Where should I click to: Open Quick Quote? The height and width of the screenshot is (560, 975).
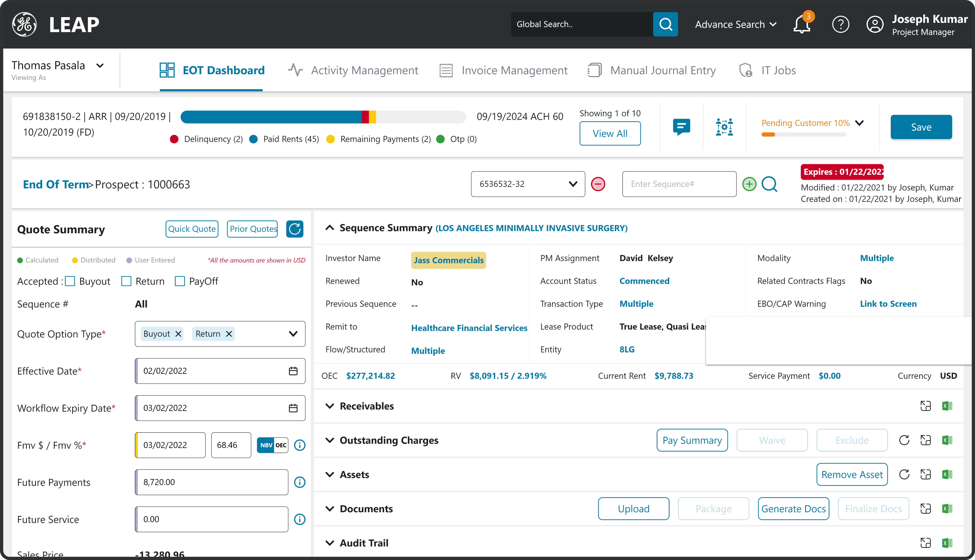192,229
